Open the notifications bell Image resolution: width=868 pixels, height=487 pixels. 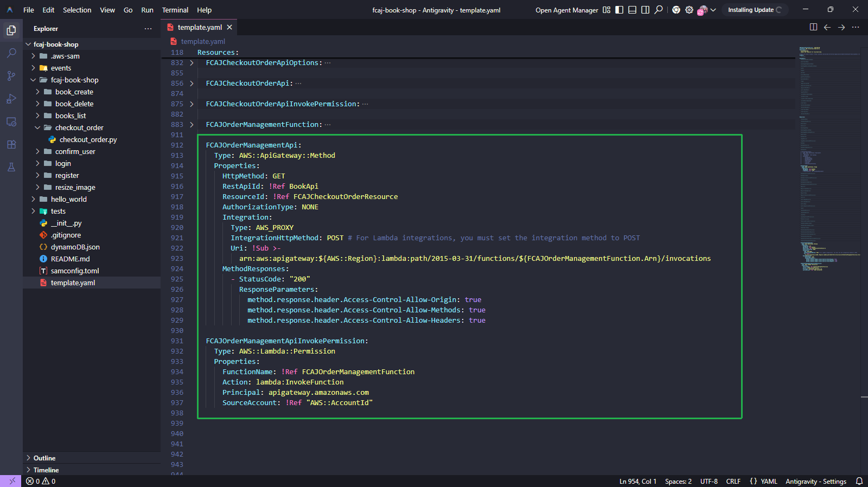point(859,481)
